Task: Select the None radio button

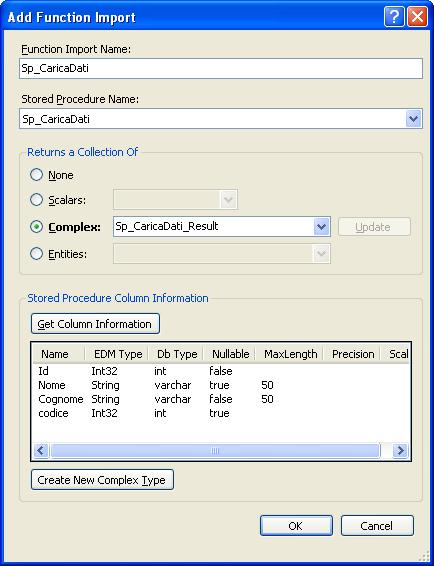Action: (x=36, y=175)
